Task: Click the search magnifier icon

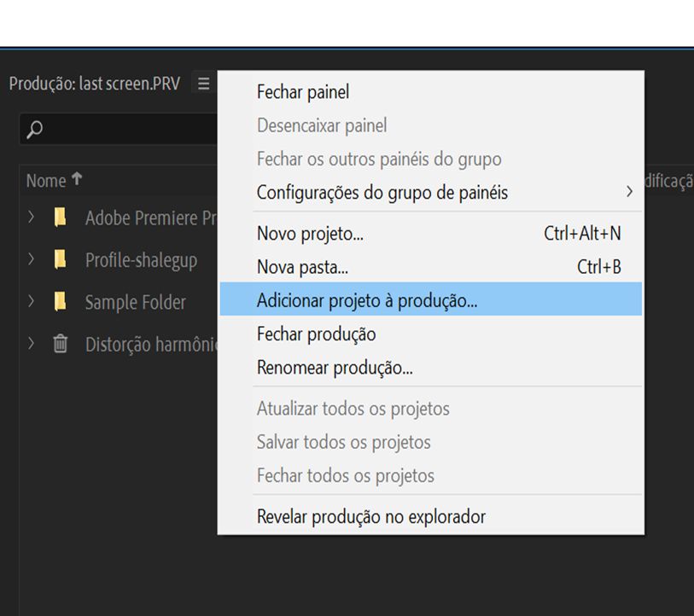Action: pos(33,128)
